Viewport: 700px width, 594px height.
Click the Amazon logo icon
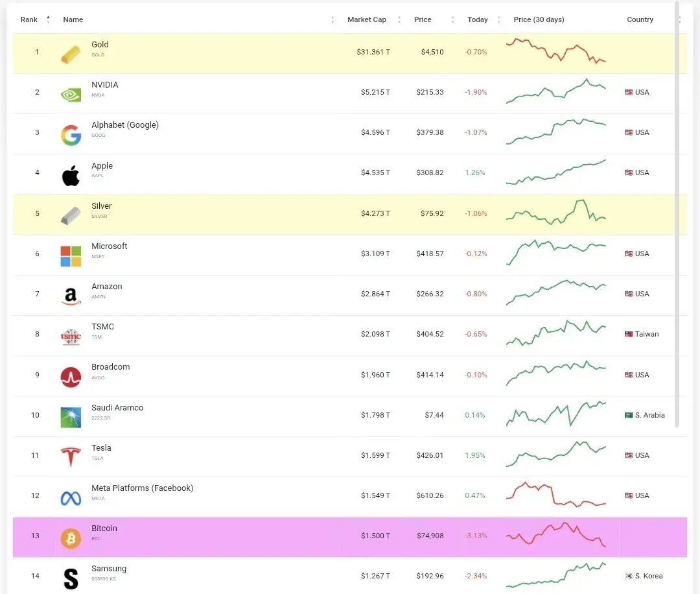tap(71, 296)
